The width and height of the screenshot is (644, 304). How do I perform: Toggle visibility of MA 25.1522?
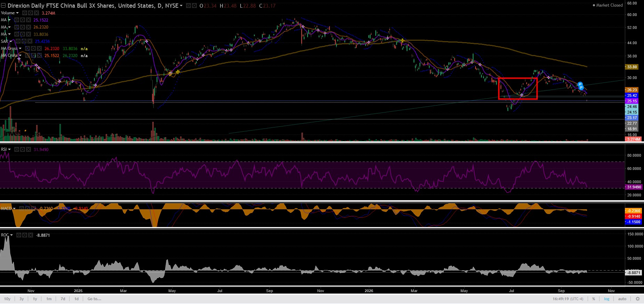tap(16, 20)
